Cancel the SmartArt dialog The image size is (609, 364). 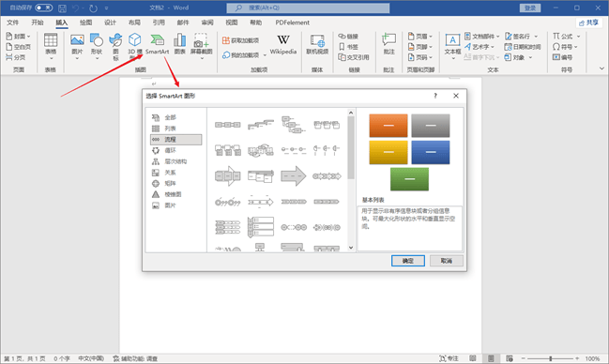(x=447, y=261)
